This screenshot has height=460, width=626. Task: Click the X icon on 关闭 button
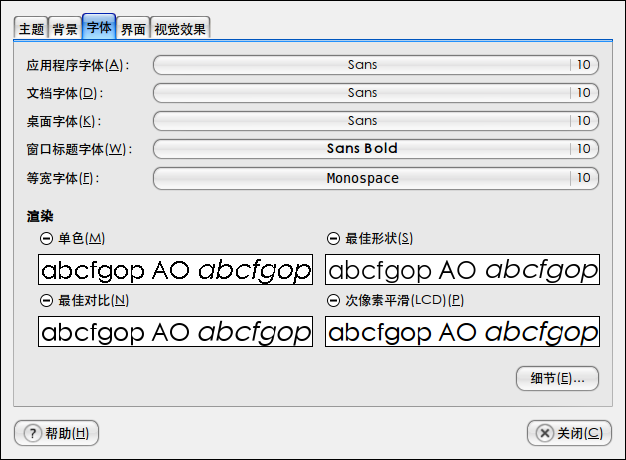(545, 433)
